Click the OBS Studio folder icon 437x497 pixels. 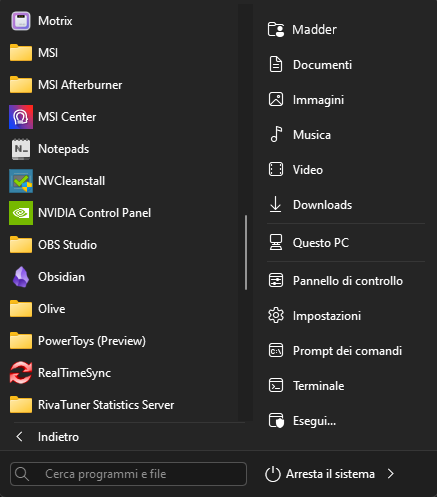[21, 245]
